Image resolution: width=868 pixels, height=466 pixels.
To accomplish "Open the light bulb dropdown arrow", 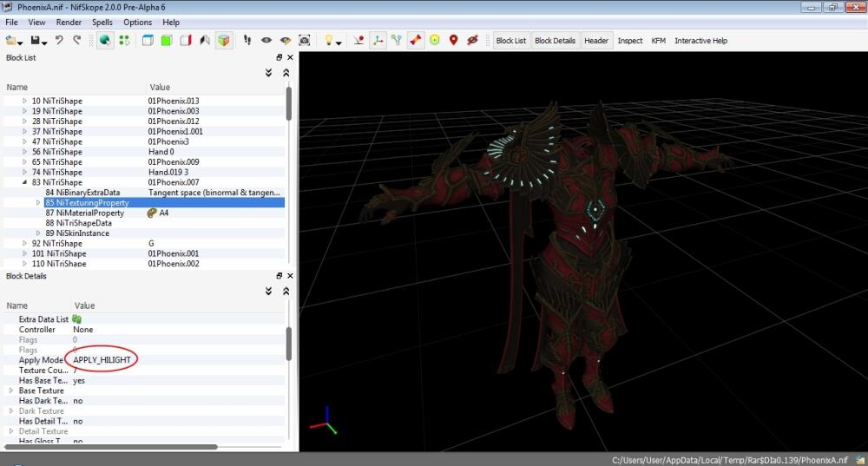I will [x=339, y=43].
